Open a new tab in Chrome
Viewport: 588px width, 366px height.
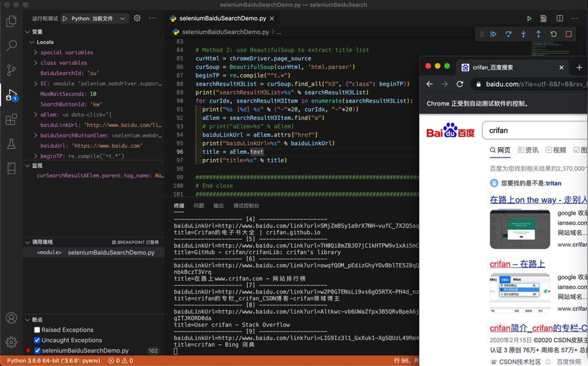tap(579, 68)
